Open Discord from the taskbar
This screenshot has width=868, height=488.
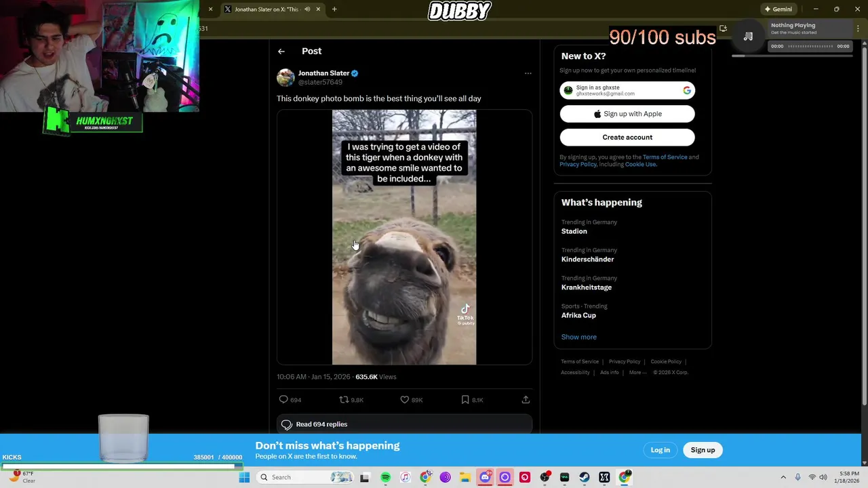coord(485,477)
